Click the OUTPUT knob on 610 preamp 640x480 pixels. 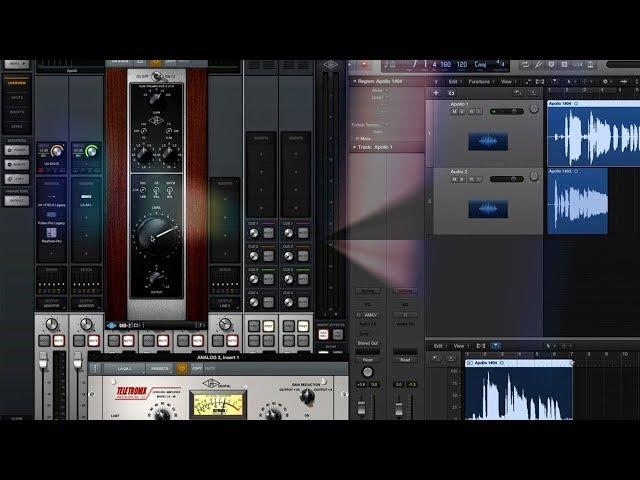click(x=156, y=278)
